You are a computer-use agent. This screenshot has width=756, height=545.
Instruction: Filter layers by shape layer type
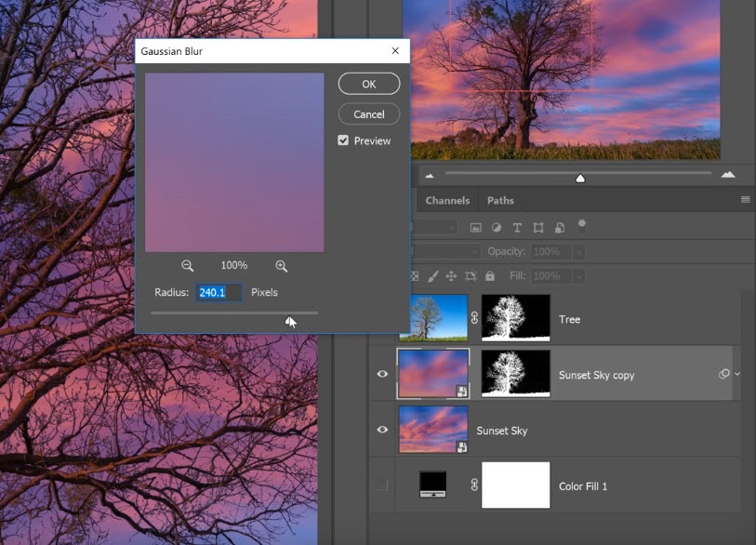[x=538, y=227]
